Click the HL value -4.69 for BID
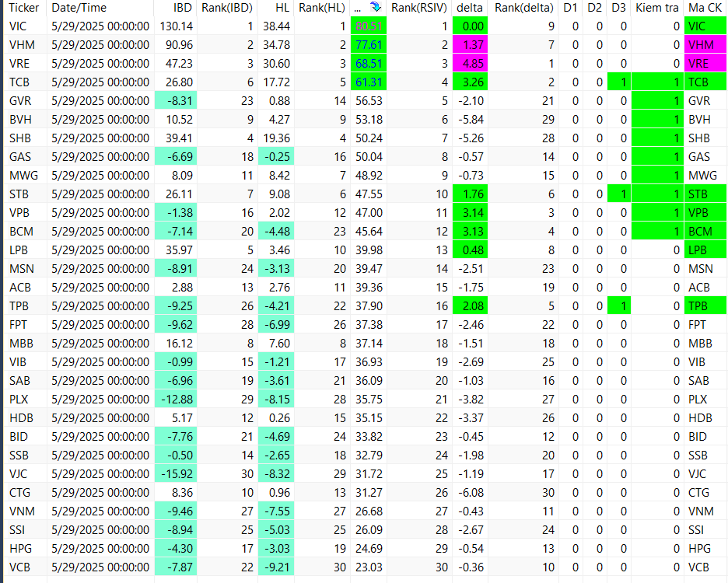This screenshot has height=583, width=728. tap(276, 436)
